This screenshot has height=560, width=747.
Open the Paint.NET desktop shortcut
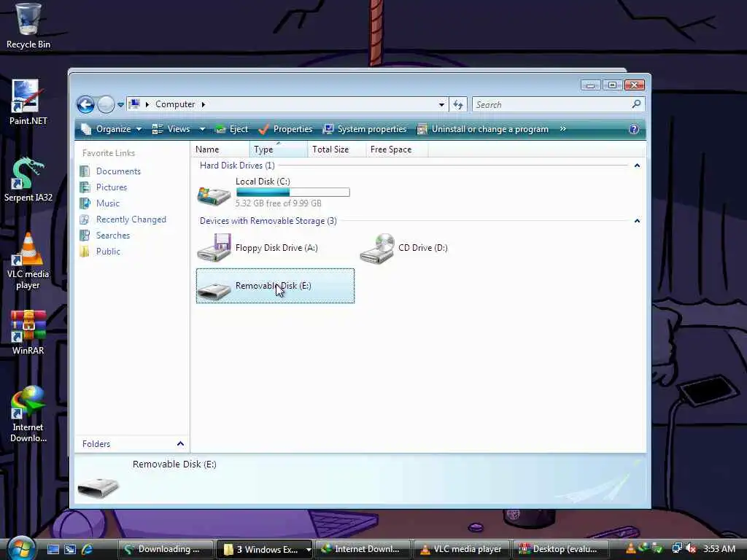[28, 102]
